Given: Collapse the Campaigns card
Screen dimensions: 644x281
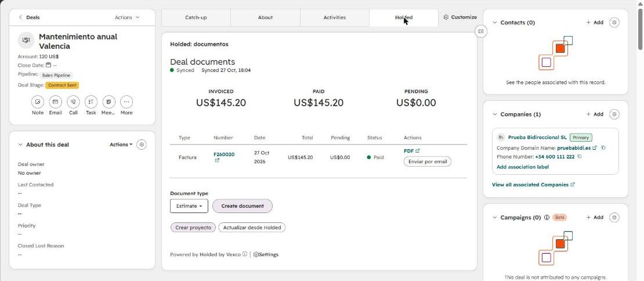Looking at the screenshot, I should (494, 217).
